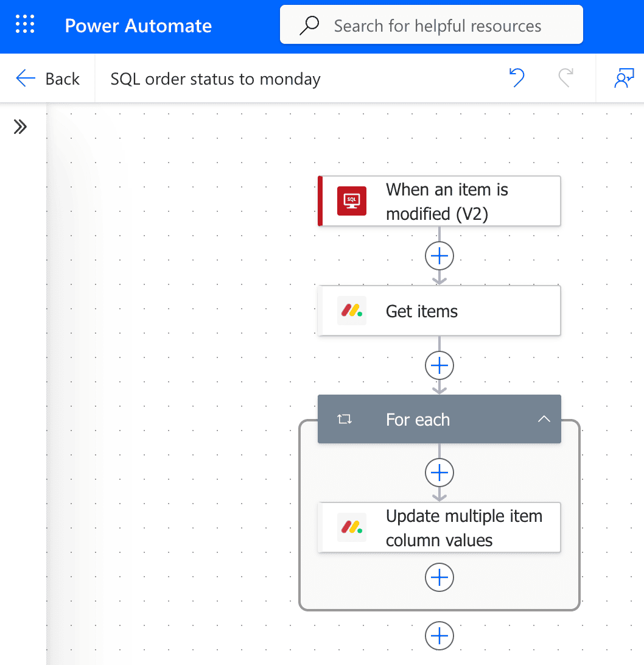Open Update multiple item column values action
Viewport: 644px width, 665px height.
click(439, 527)
